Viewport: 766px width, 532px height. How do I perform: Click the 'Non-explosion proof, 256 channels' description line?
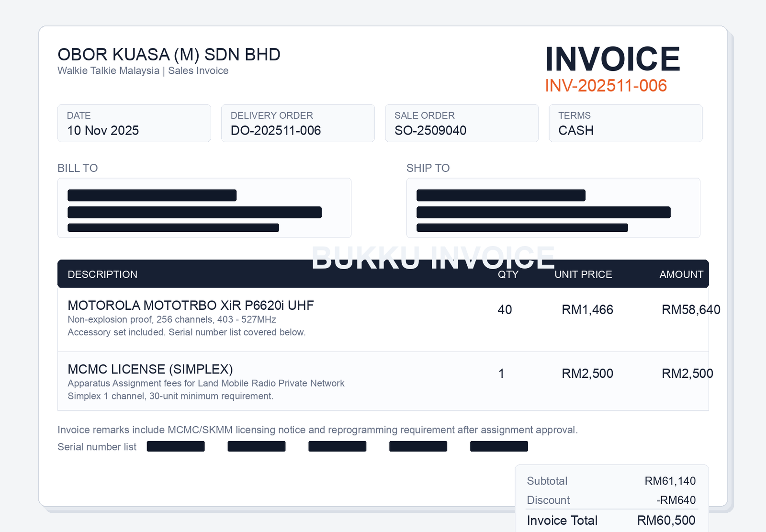point(172,319)
